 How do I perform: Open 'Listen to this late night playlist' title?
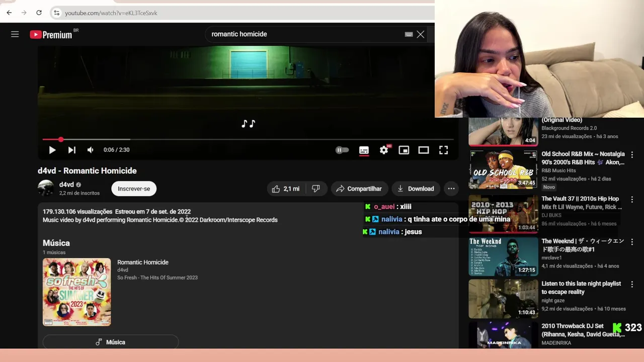point(581,288)
